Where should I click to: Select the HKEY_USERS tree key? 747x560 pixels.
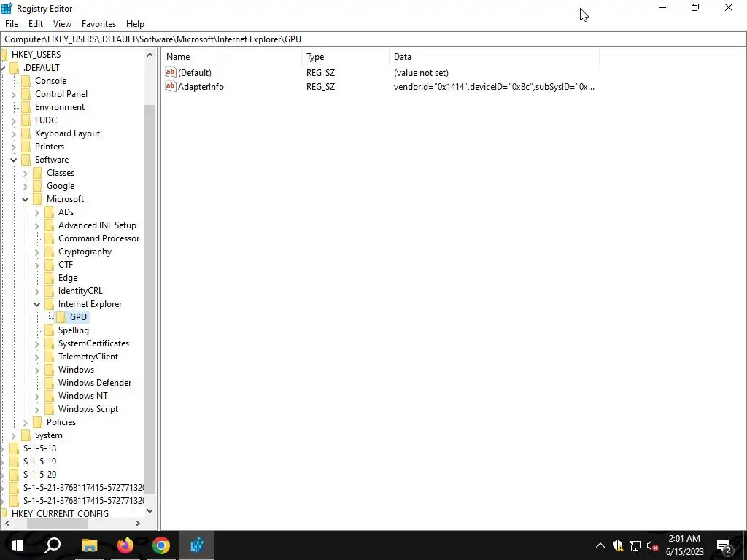point(36,54)
